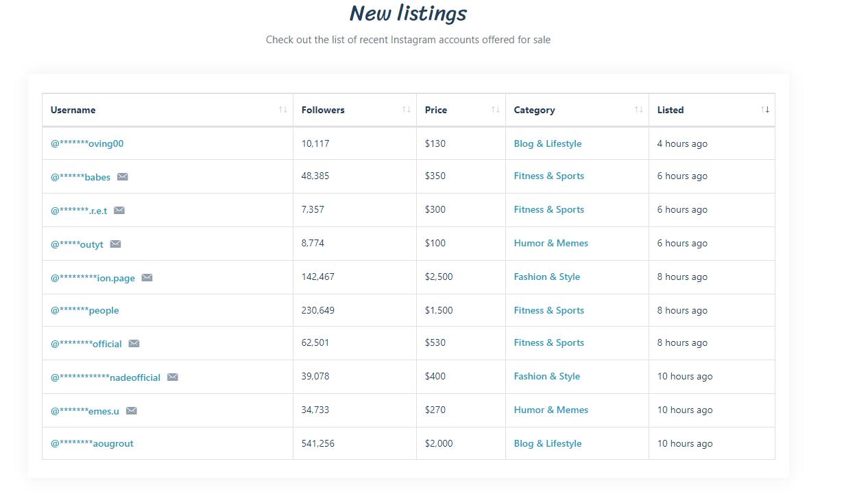Click the envelope icon beside @***********nadeofficial
Screen dimensions: 868x503
[173, 377]
